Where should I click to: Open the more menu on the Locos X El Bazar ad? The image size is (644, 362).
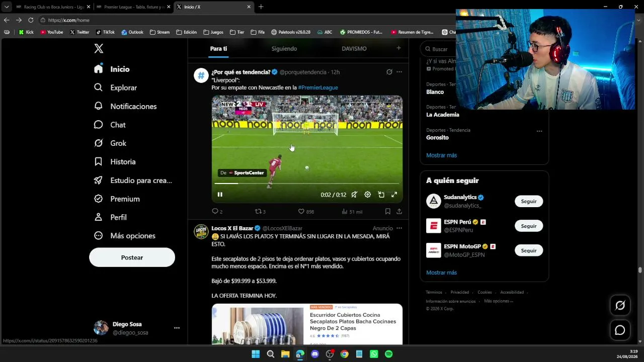click(399, 228)
